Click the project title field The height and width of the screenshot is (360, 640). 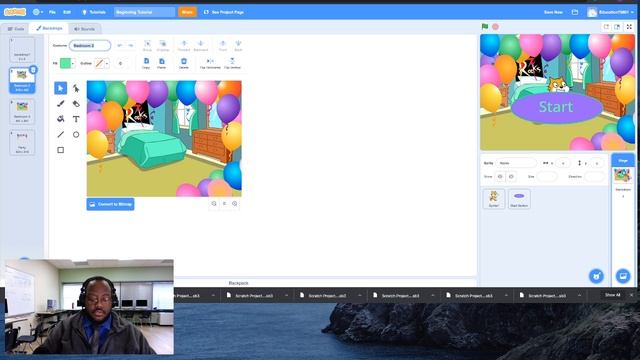coord(144,12)
